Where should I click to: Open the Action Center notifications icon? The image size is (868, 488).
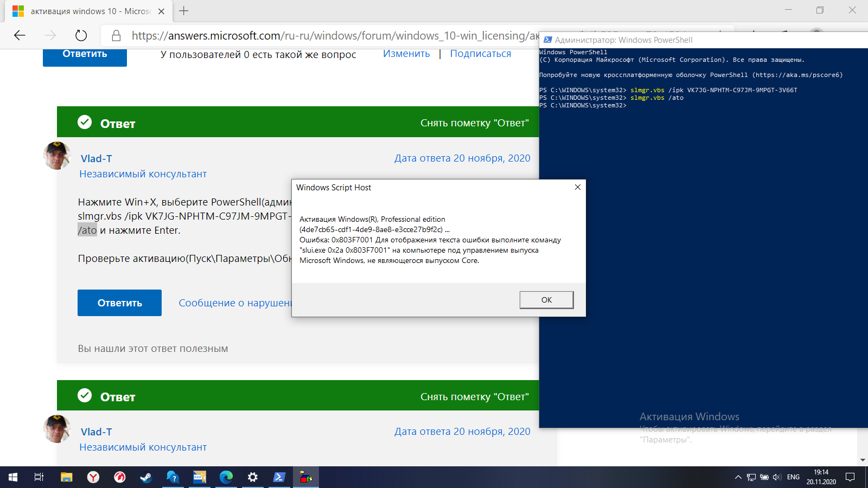[850, 477]
